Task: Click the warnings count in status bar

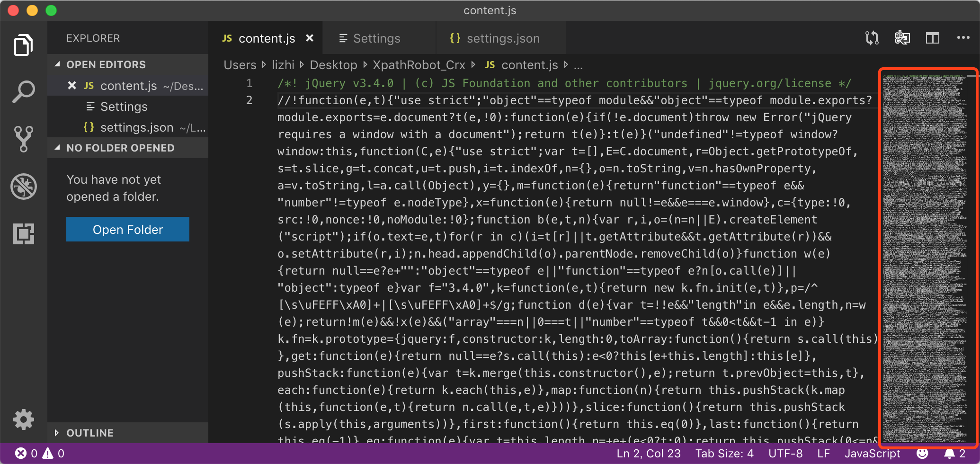Action: [x=53, y=454]
